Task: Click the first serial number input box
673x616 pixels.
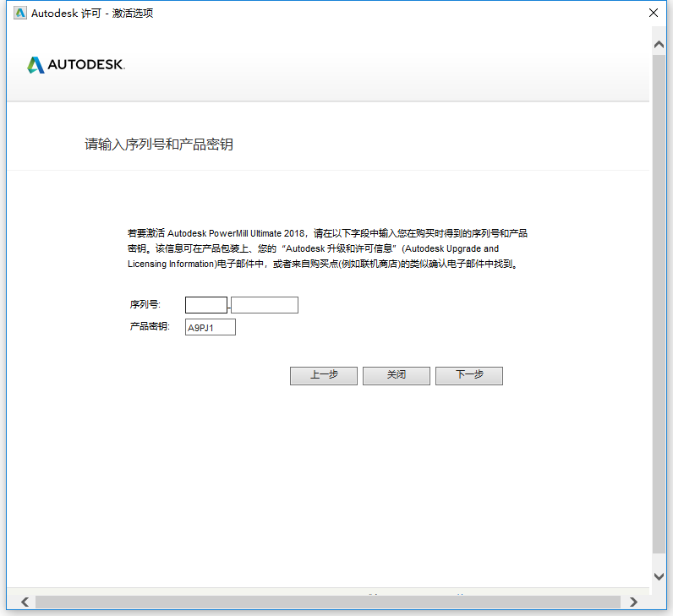Action: (206, 305)
